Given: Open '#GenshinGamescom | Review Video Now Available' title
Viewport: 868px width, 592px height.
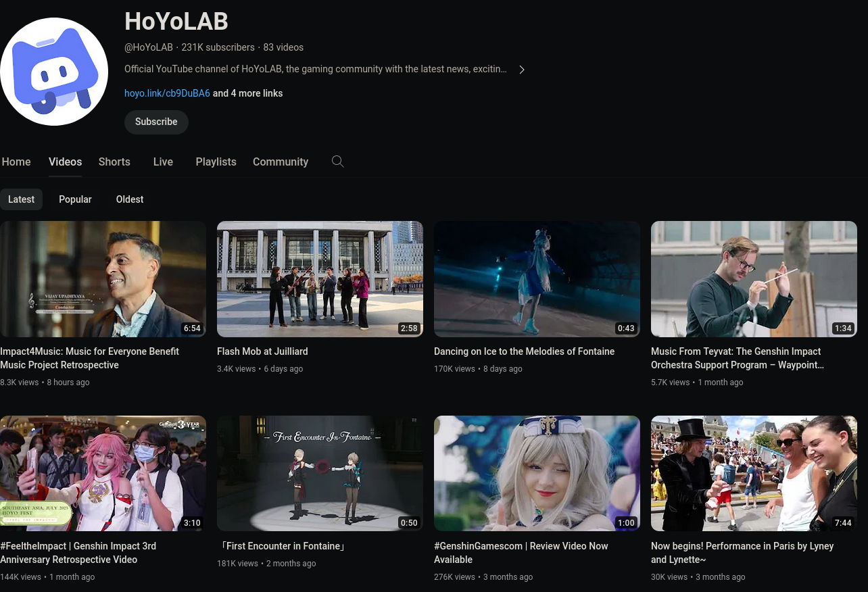Looking at the screenshot, I should pyautogui.click(x=521, y=553).
